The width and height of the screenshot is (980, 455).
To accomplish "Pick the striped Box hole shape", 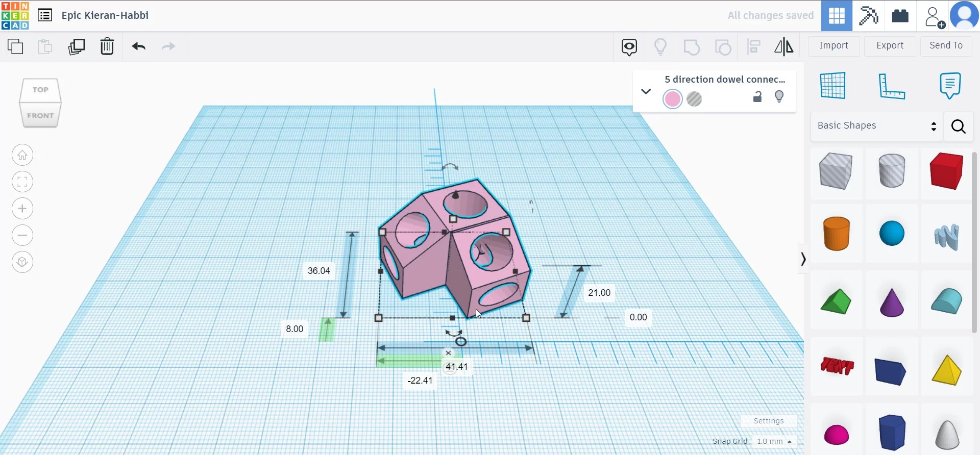I will pyautogui.click(x=836, y=171).
